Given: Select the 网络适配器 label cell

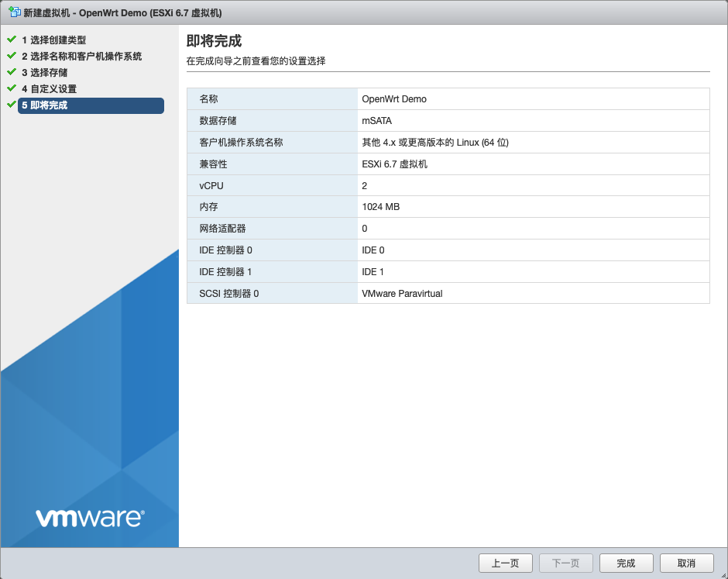Looking at the screenshot, I should [x=273, y=229].
